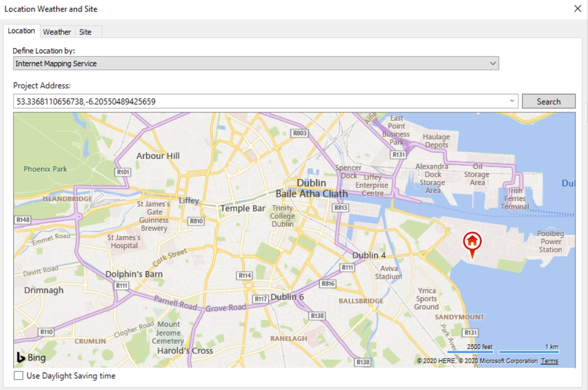The height and width of the screenshot is (390, 588).
Task: Switch to the Weather tab
Action: pyautogui.click(x=57, y=32)
